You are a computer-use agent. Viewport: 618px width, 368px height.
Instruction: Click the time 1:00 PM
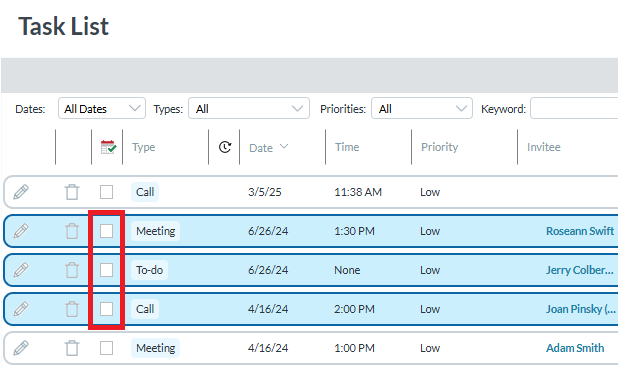point(354,348)
